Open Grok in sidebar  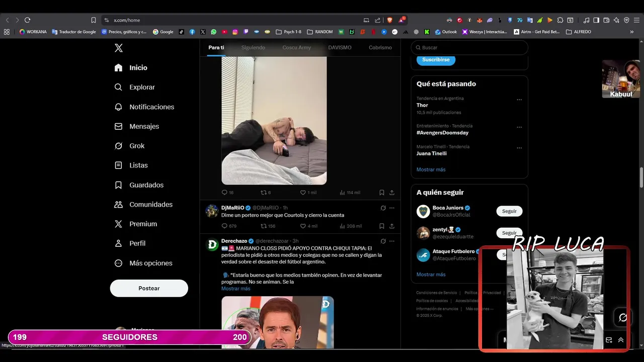tap(129, 146)
